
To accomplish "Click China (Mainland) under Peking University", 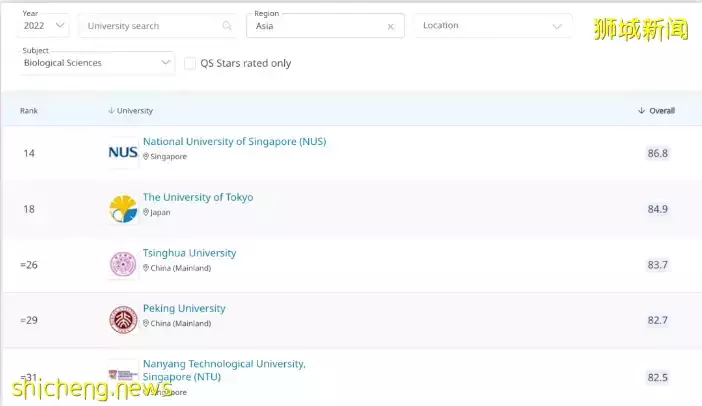I will [180, 323].
